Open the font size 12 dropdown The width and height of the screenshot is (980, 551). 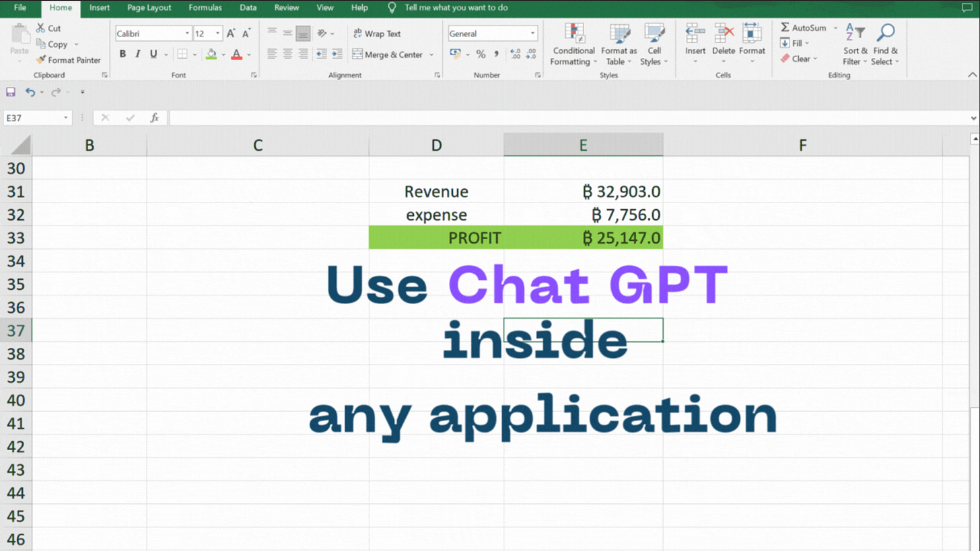click(x=218, y=34)
